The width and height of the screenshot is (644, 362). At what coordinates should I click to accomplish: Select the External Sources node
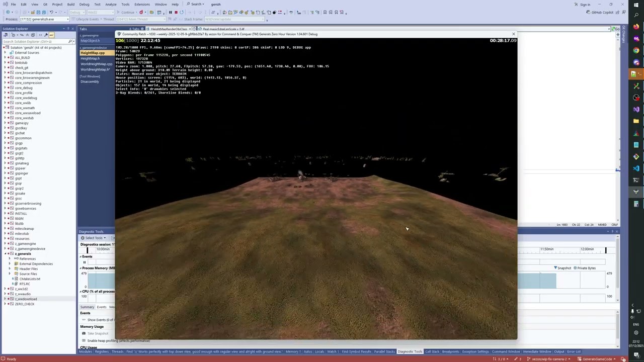[x=27, y=53]
